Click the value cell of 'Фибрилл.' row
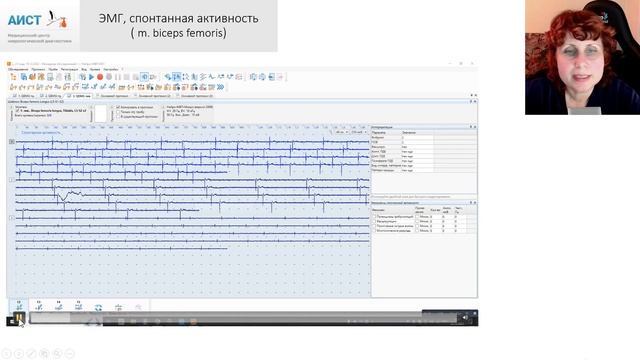The image size is (640, 360). (x=417, y=138)
